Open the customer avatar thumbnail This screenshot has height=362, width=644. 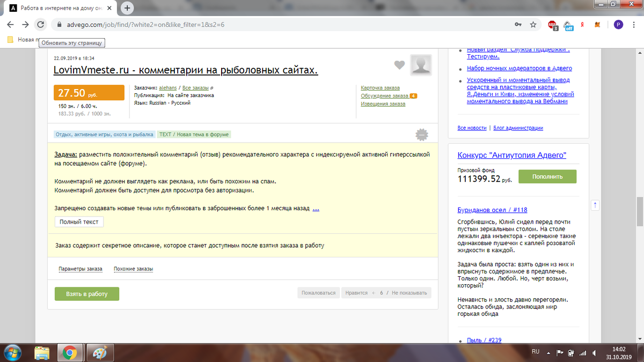click(x=421, y=65)
